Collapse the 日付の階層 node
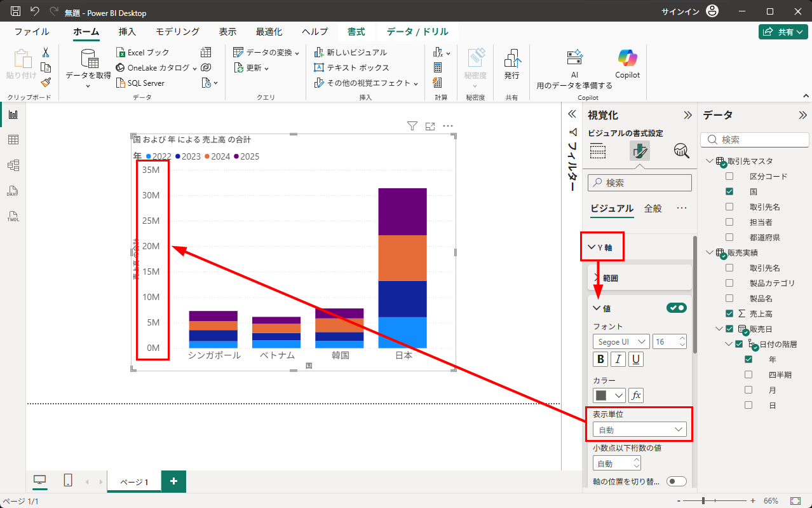The height and width of the screenshot is (508, 812). 729,344
